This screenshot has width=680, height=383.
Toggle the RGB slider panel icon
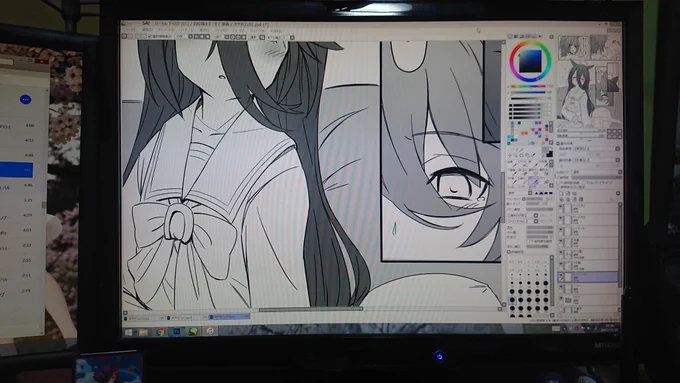(x=516, y=36)
